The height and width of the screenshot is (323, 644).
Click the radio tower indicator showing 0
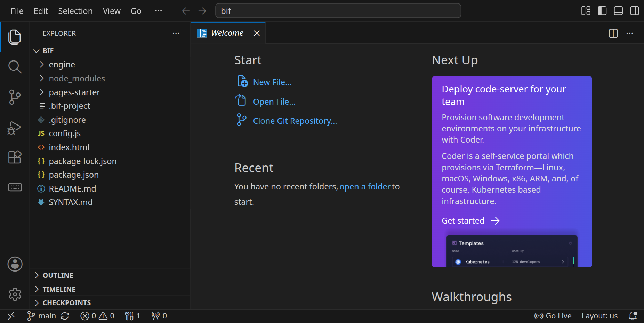point(159,316)
